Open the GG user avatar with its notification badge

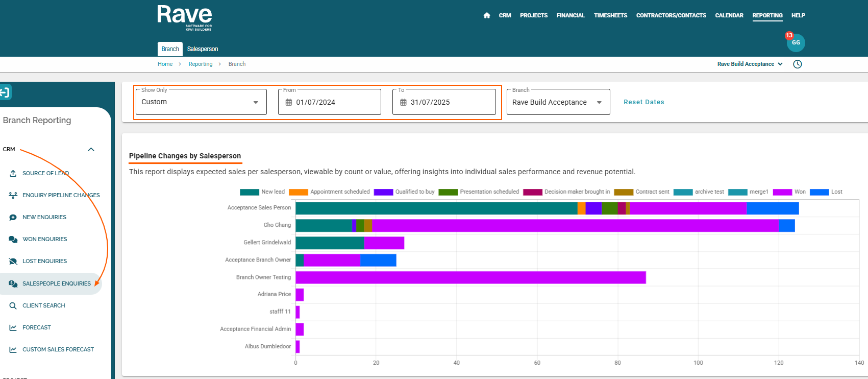click(796, 42)
